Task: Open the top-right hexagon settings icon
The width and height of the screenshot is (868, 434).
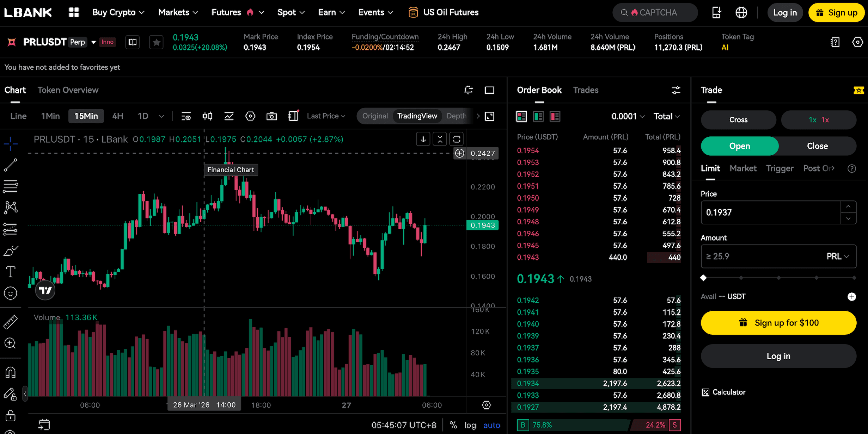Action: point(857,42)
